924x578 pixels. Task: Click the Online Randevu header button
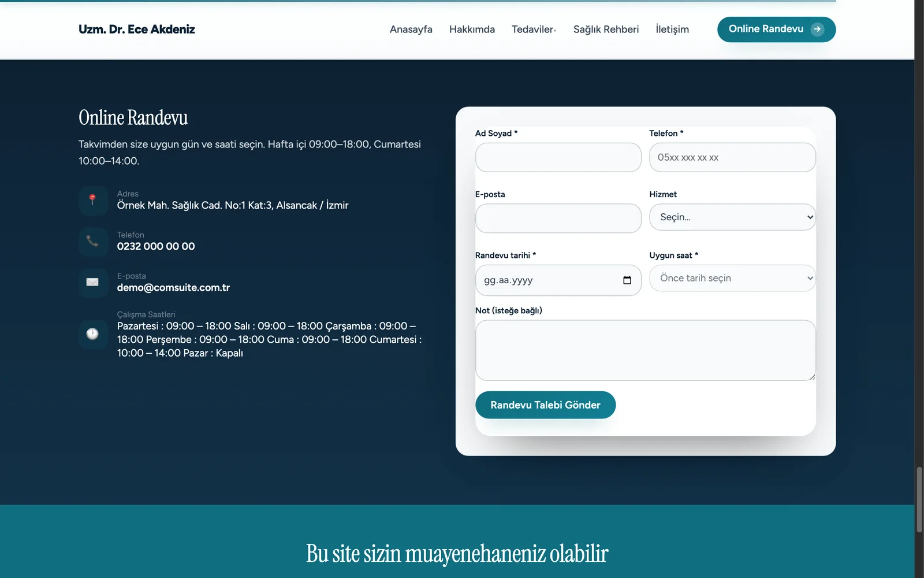coord(776,29)
